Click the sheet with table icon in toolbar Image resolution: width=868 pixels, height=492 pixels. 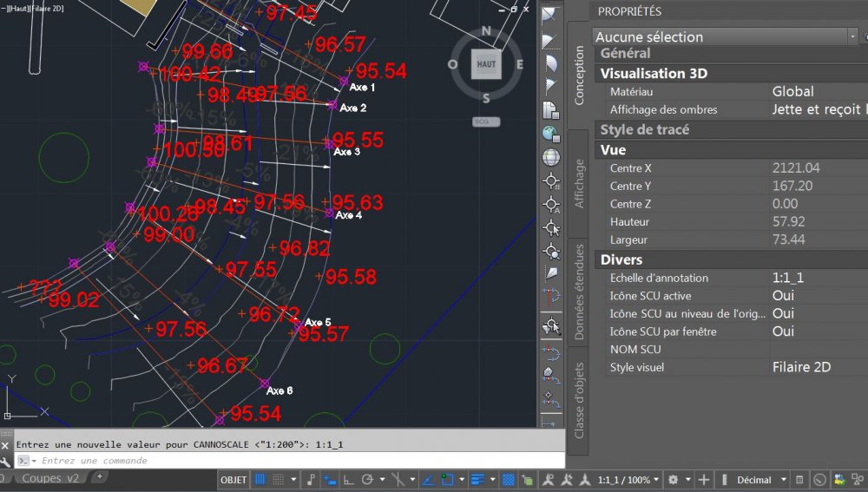tap(551, 110)
